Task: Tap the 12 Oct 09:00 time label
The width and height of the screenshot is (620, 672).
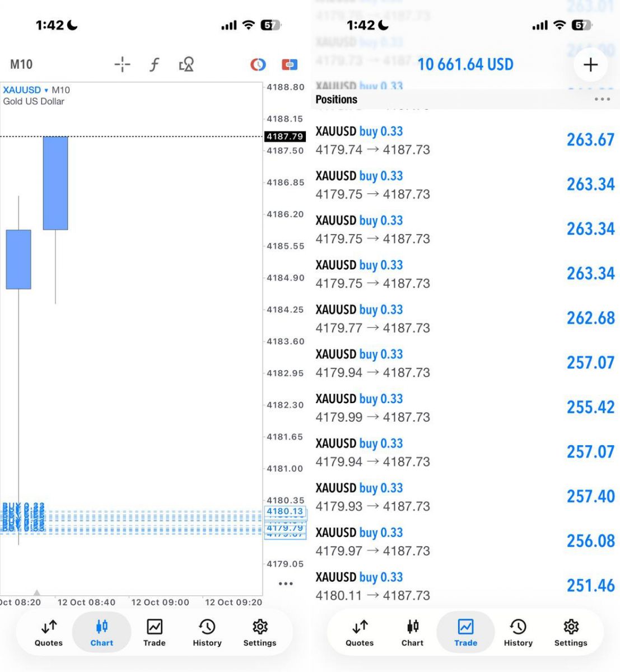Action: pos(160,603)
